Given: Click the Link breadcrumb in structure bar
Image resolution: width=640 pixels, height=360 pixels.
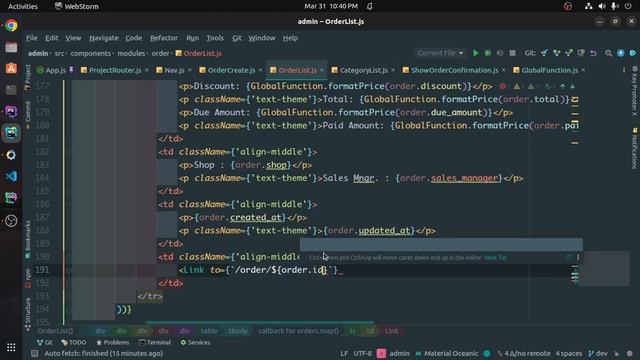Looking at the screenshot, I should 391,331.
